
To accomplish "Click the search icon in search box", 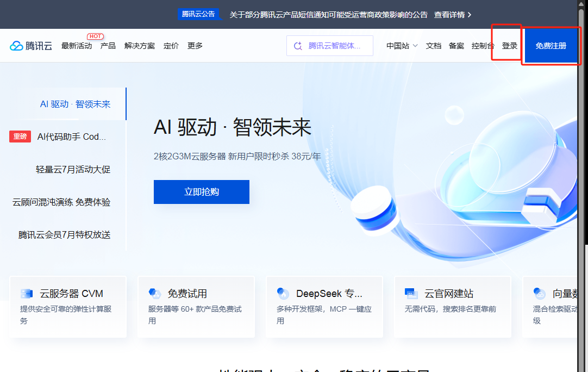I will point(298,46).
